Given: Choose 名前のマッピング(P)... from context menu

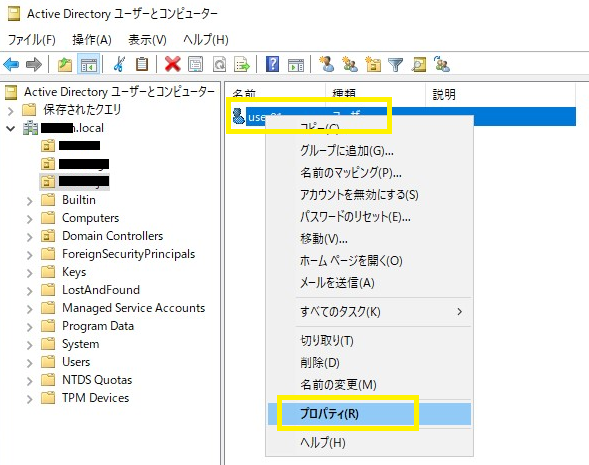Looking at the screenshot, I should click(x=369, y=173).
